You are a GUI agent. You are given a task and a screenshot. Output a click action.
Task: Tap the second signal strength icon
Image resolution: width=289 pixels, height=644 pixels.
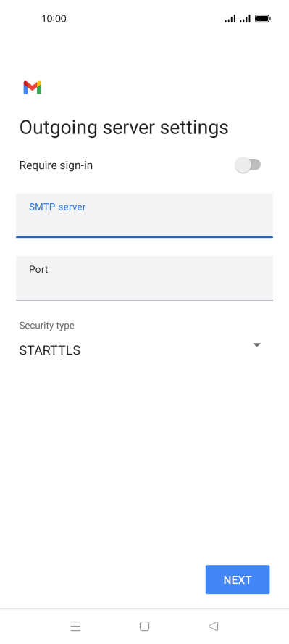[245, 18]
